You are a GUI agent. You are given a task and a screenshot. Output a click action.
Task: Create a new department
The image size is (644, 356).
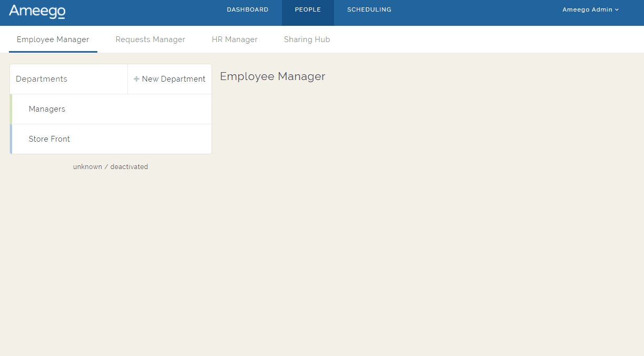click(169, 78)
